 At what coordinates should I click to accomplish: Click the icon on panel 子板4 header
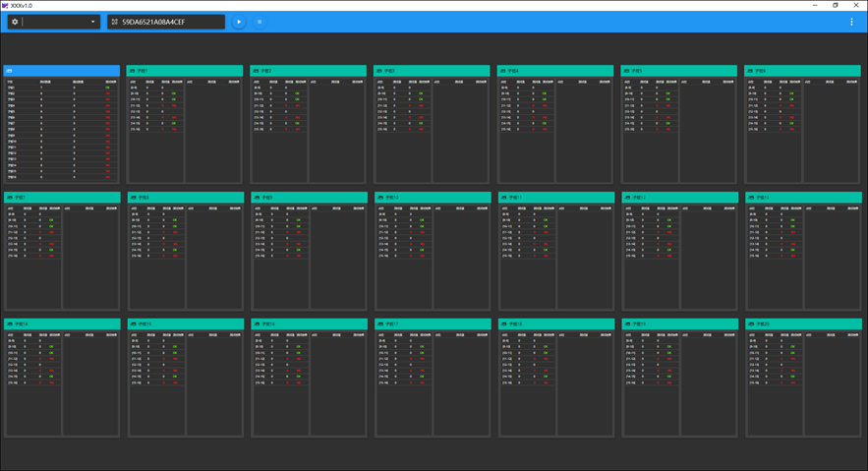coord(503,71)
